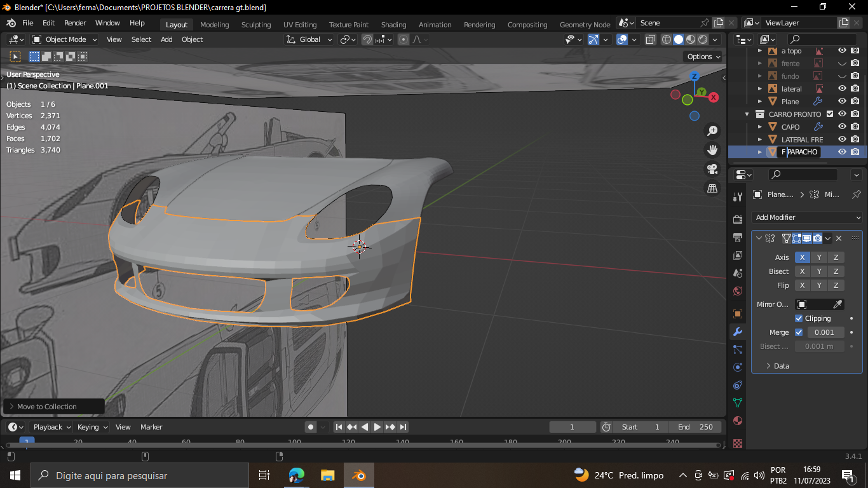Screen dimensions: 868x488
Task: Click the eyedropper next to Mirror Object
Action: 837,304
